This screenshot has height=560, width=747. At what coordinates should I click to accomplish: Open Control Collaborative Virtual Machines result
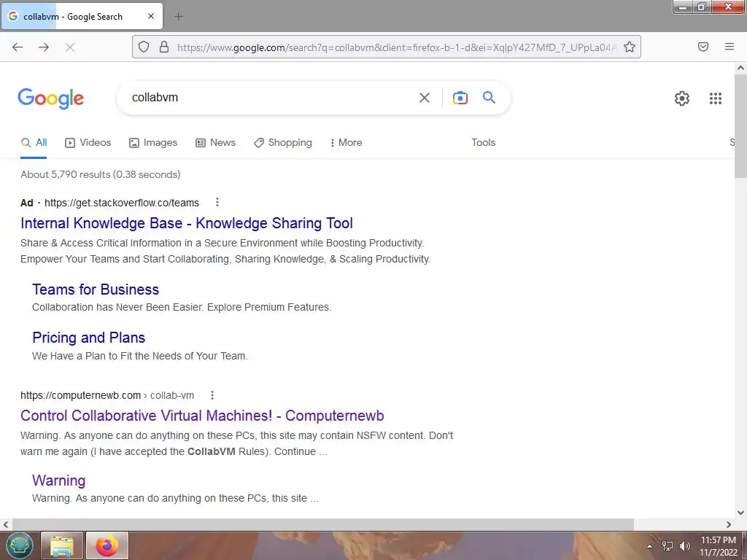pyautogui.click(x=203, y=416)
